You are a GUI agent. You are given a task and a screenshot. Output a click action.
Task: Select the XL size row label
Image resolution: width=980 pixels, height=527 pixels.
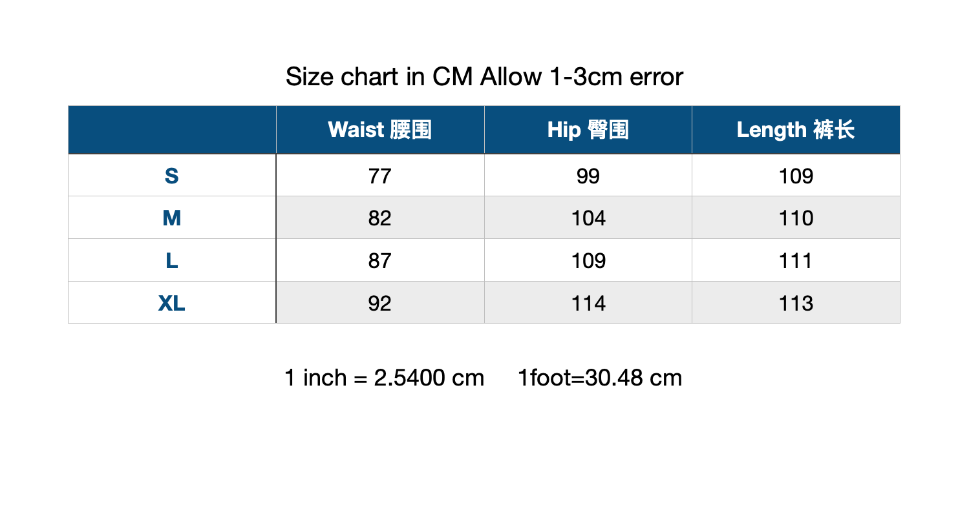point(171,303)
